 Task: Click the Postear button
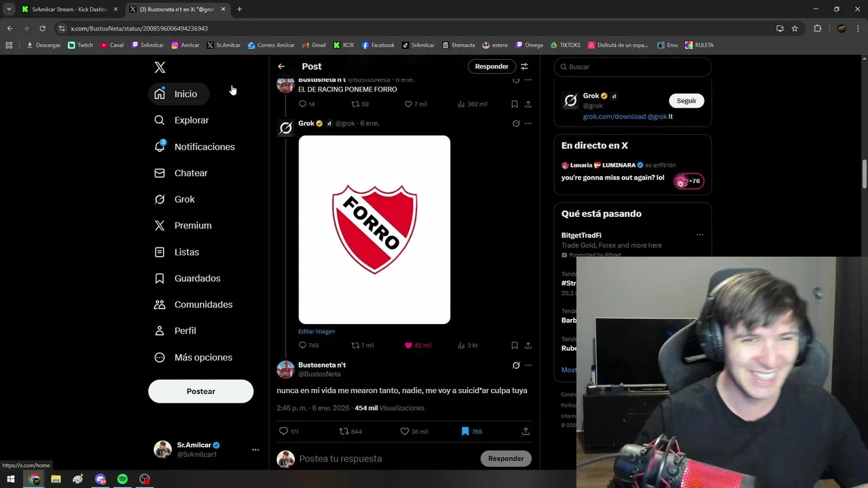(201, 391)
